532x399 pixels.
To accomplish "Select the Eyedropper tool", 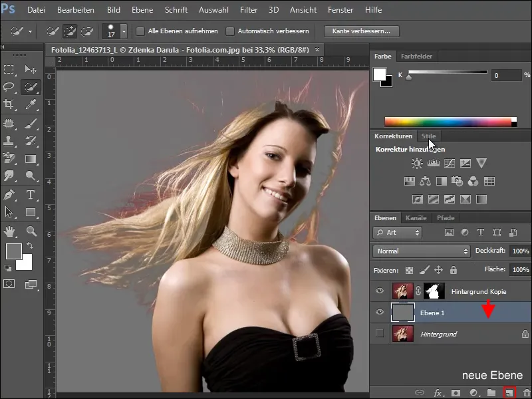I will coord(31,104).
